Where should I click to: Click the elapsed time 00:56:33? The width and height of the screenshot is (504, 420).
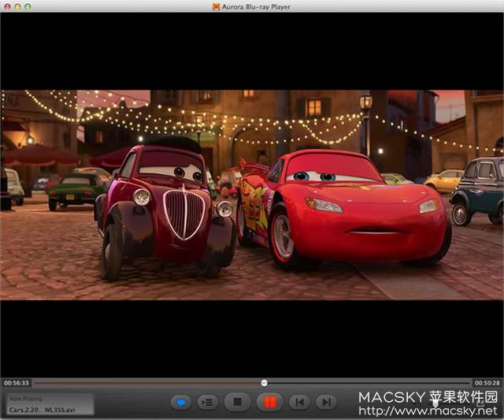pyautogui.click(x=17, y=383)
